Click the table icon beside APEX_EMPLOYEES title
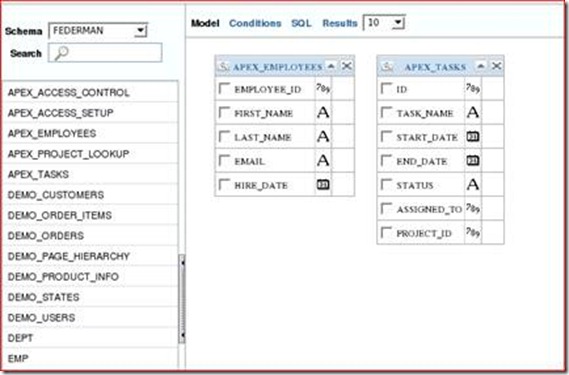This screenshot has width=569, height=375. [224, 66]
